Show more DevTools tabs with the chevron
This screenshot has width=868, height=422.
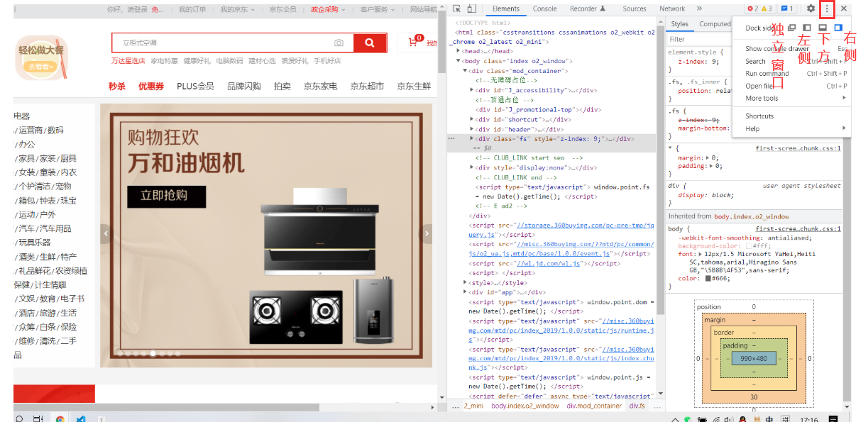pos(699,9)
